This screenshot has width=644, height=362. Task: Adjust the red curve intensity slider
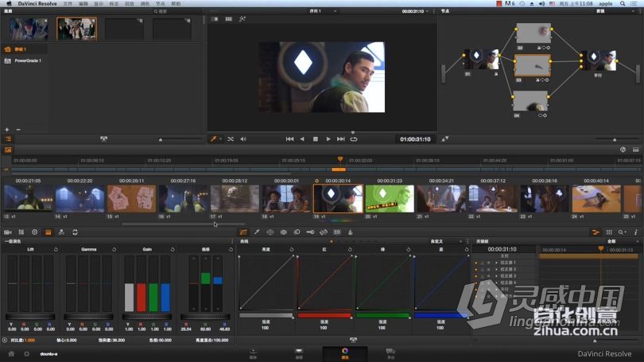click(x=324, y=316)
